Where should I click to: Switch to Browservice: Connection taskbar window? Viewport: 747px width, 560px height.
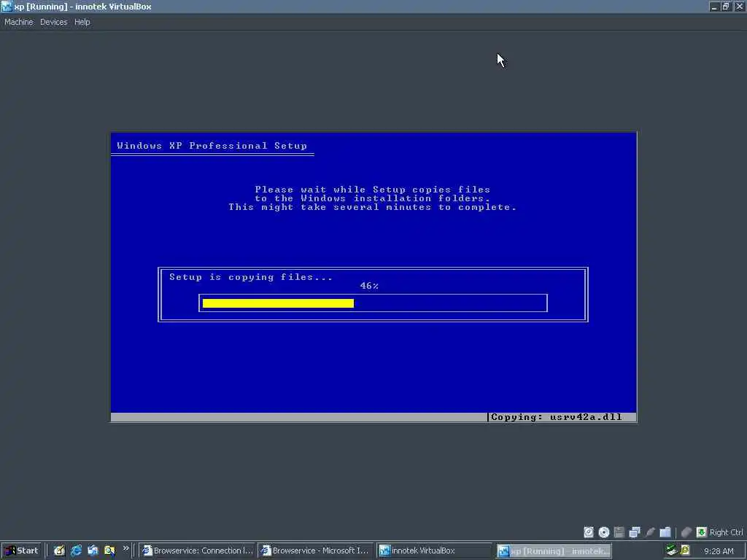tap(197, 551)
